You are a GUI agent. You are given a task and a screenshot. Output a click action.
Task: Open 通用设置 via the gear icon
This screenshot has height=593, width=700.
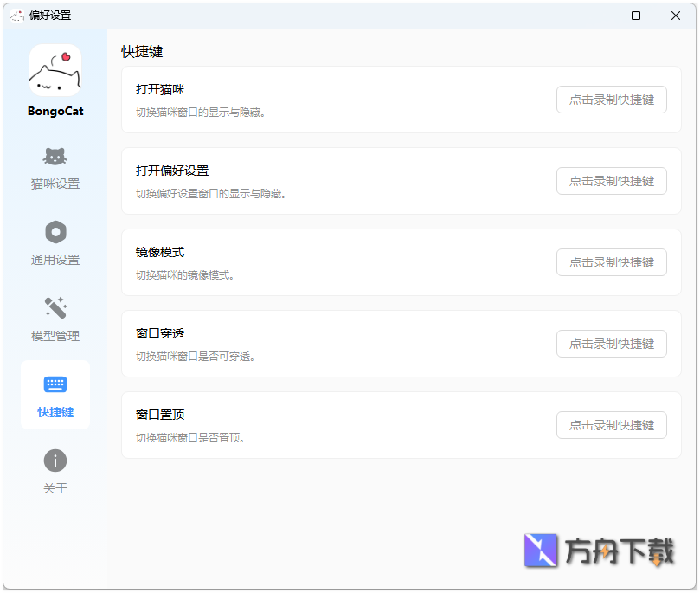pyautogui.click(x=55, y=231)
